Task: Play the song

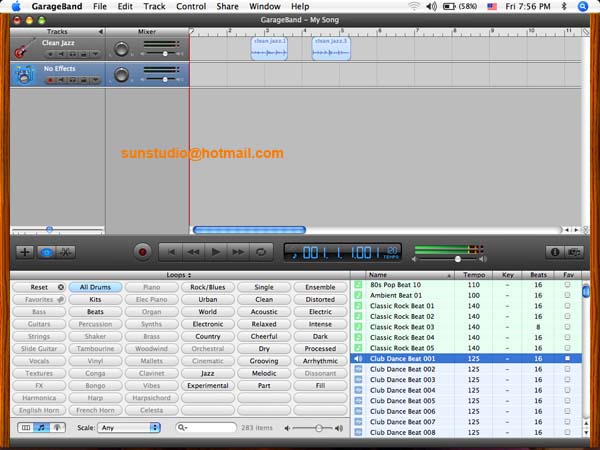Action: tap(215, 252)
